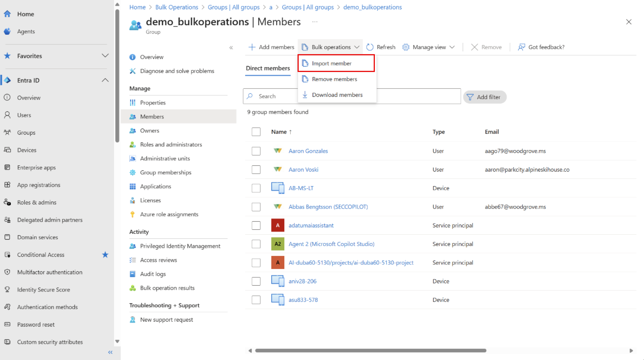
Task: Collapse the Entra ID section chevron
Action: coord(105,80)
